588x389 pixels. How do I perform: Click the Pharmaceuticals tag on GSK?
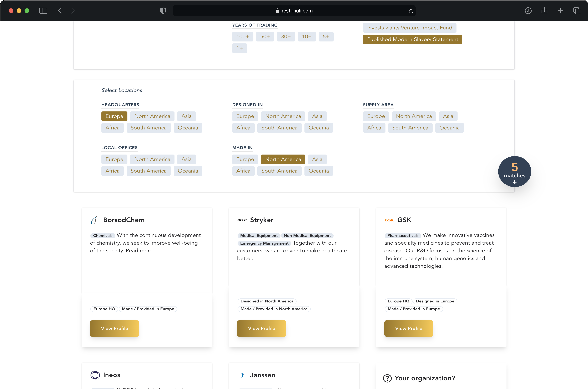tap(403, 235)
